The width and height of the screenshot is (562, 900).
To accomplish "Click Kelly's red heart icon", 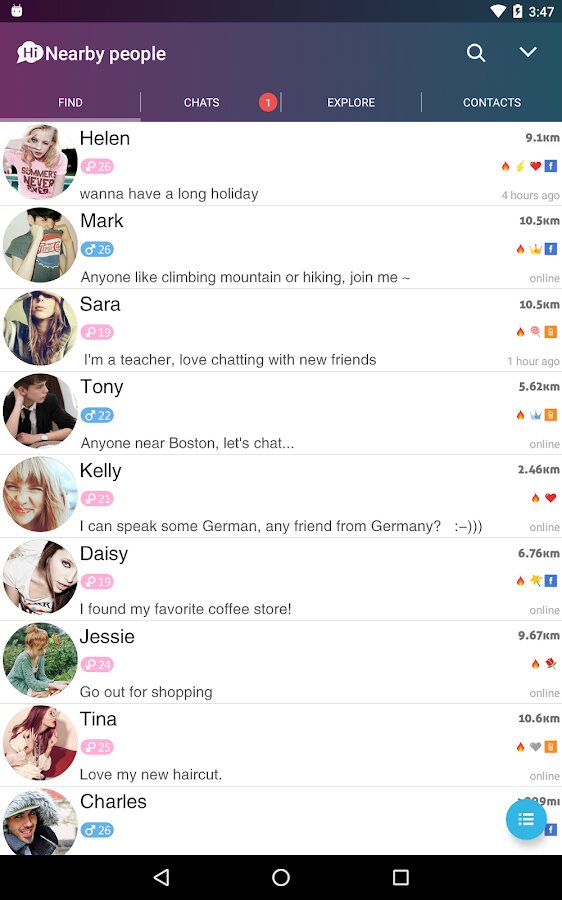I will 551,498.
